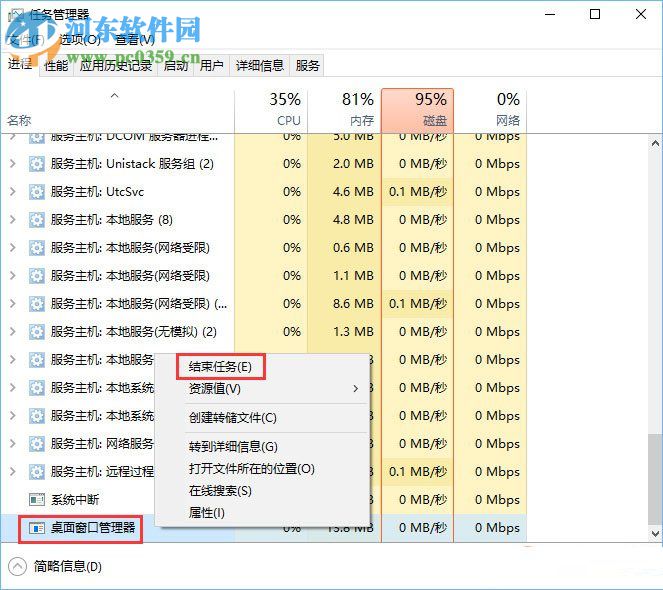Expand the 本地服务(无模拟) (2) row
Screen dimensions: 663x590
click(13, 332)
